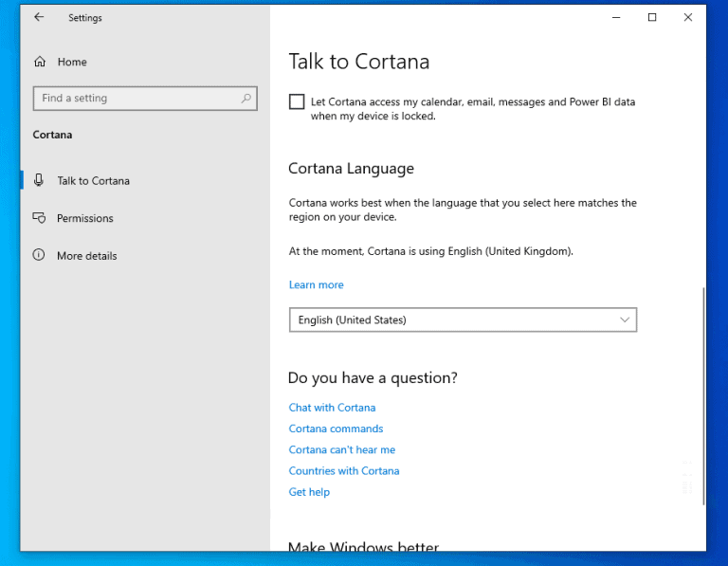Screen dimensions: 728x566
Task: Open the Chat with Cortana link
Action: 332,408
